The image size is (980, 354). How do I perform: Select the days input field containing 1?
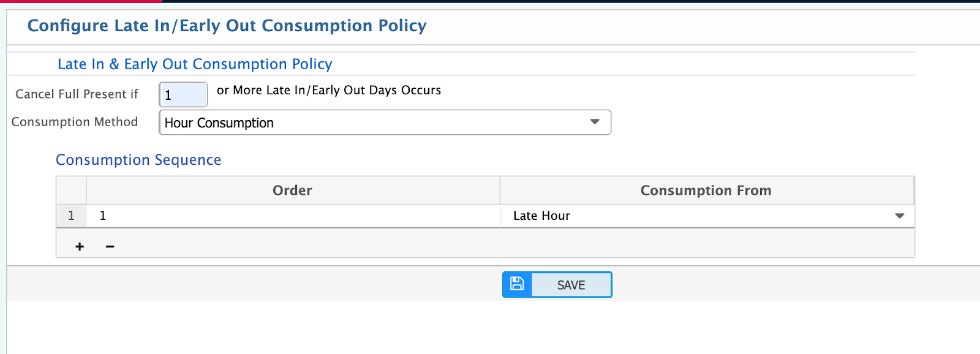point(183,94)
